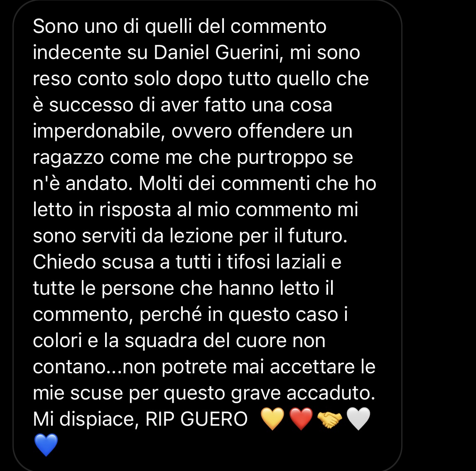This screenshot has width=476, height=471.
Task: Click the word "indecente"
Action: point(77,52)
